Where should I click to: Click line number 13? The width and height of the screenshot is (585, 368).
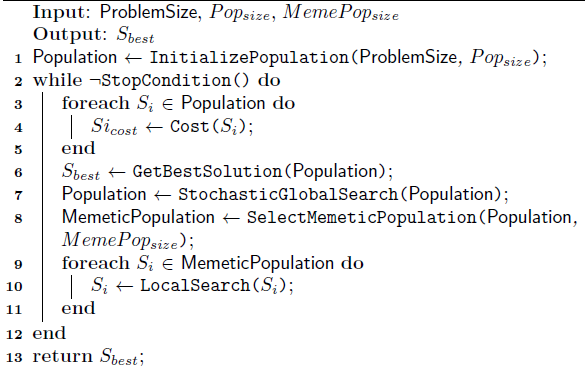[x=14, y=357]
